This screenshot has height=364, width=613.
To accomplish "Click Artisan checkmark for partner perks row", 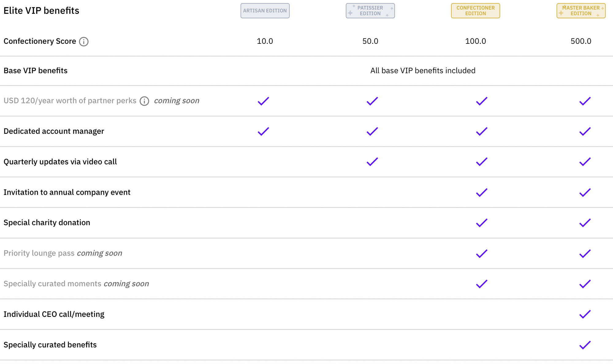I will pos(263,101).
